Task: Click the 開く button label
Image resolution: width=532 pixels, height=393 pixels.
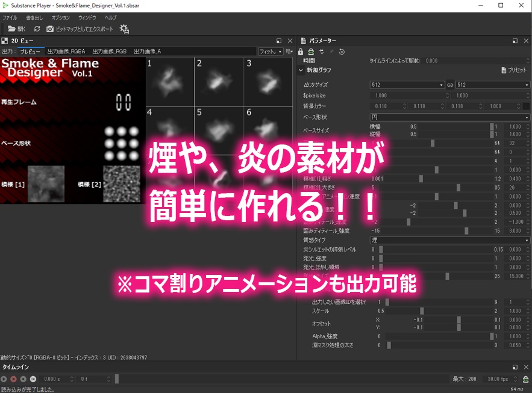Action: click(x=21, y=29)
